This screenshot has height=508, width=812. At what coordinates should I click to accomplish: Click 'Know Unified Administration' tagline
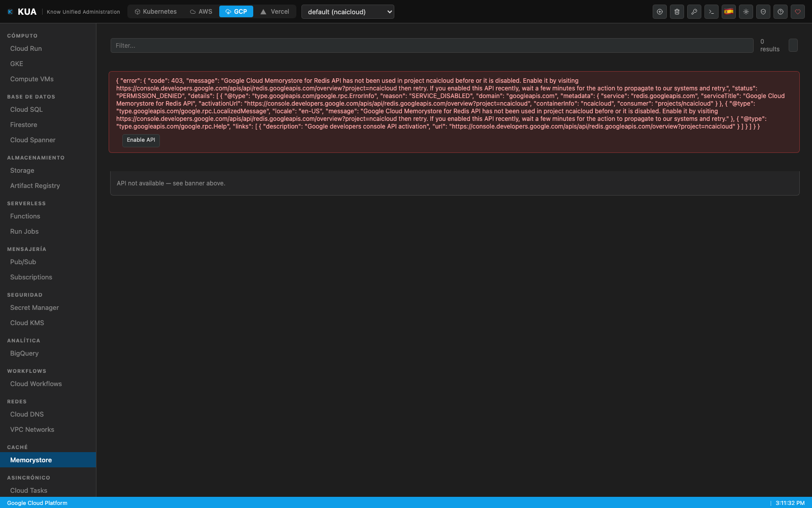click(83, 12)
